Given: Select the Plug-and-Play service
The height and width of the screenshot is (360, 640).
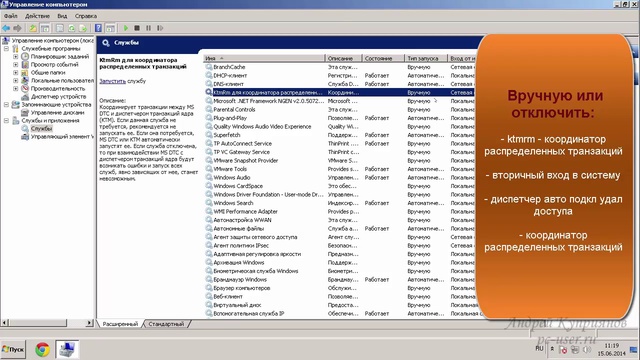Looking at the screenshot, I should click(x=339, y=118).
